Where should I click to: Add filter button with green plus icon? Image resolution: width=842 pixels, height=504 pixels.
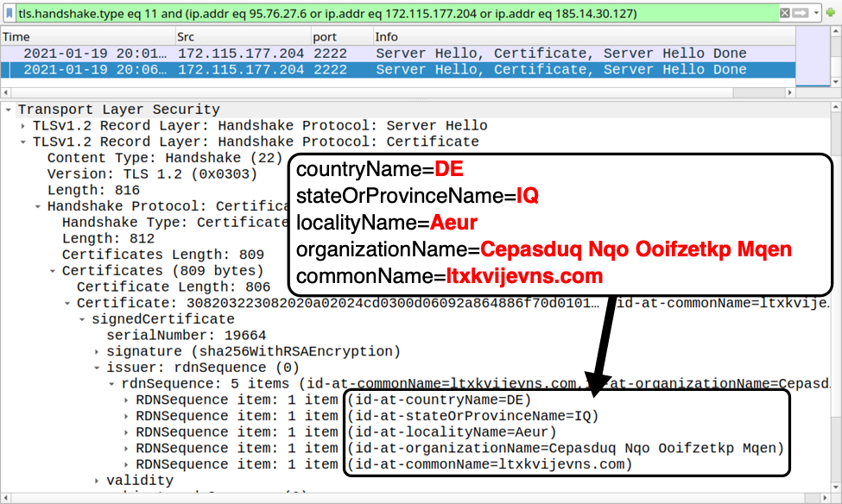832,13
